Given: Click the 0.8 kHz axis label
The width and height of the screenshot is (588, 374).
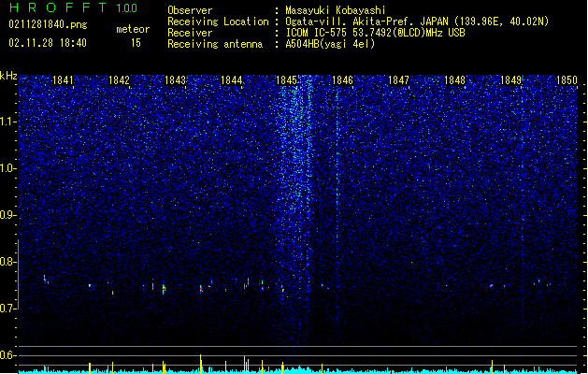Looking at the screenshot, I should click(x=7, y=262).
